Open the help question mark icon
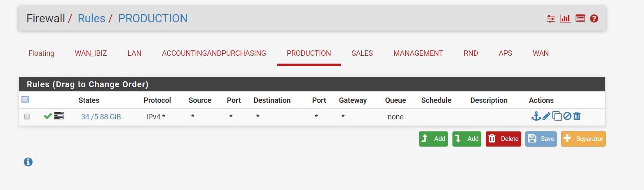 pyautogui.click(x=594, y=19)
